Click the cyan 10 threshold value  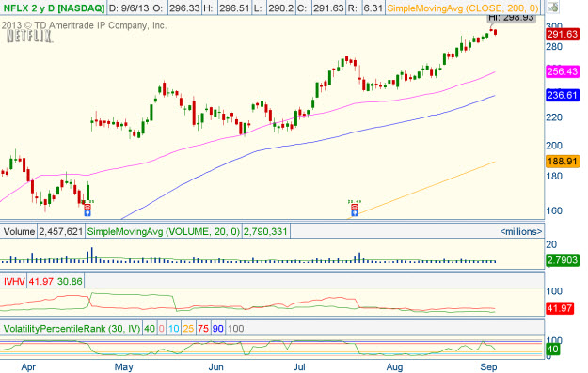click(174, 329)
